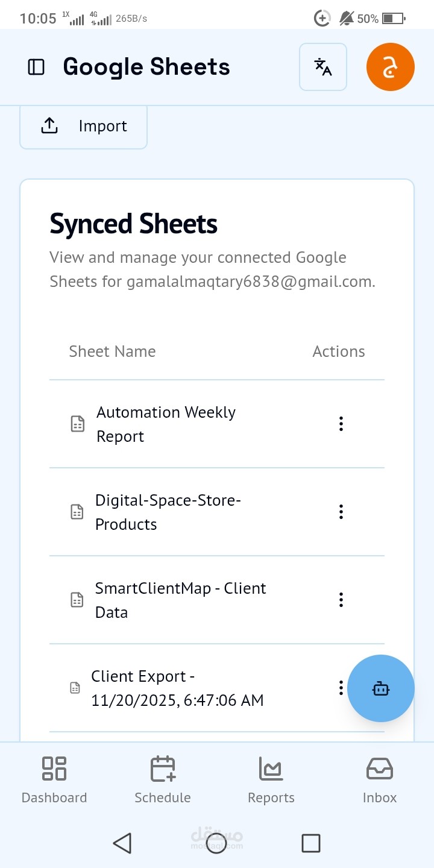Tap the orange profile avatar

[390, 67]
